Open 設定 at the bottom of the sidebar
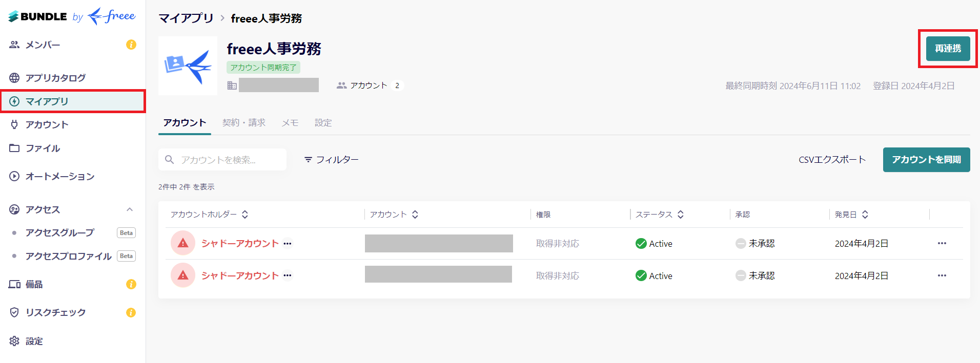Image resolution: width=980 pixels, height=363 pixels. [34, 340]
